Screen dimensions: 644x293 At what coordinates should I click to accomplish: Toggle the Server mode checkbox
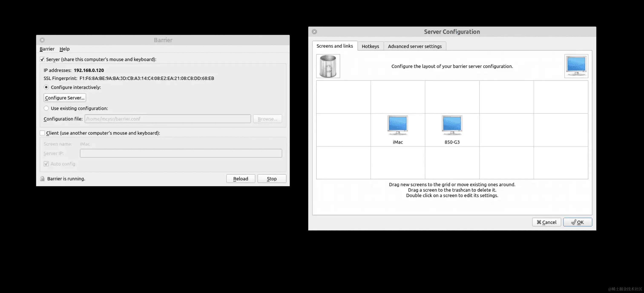(x=42, y=59)
